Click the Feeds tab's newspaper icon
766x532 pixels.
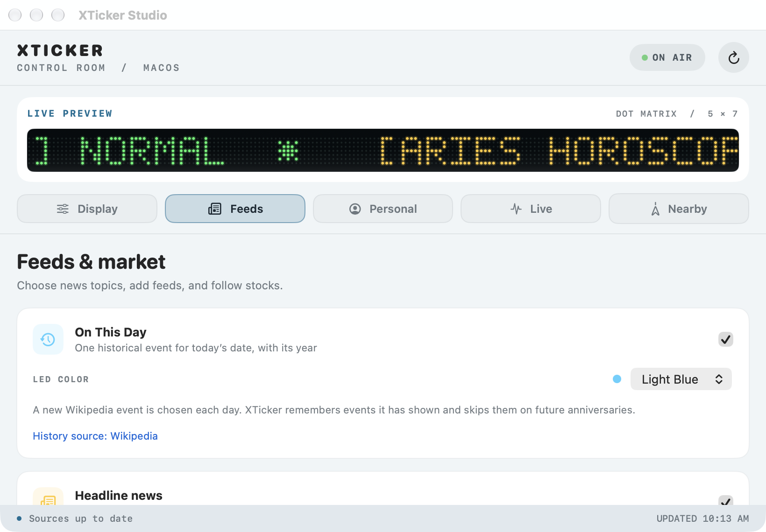tap(215, 209)
